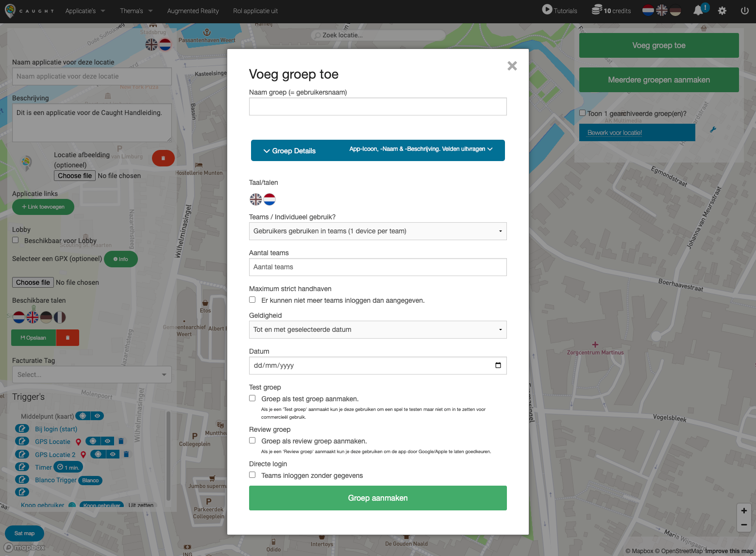Click the notification bell icon
The height and width of the screenshot is (556, 756).
point(698,11)
